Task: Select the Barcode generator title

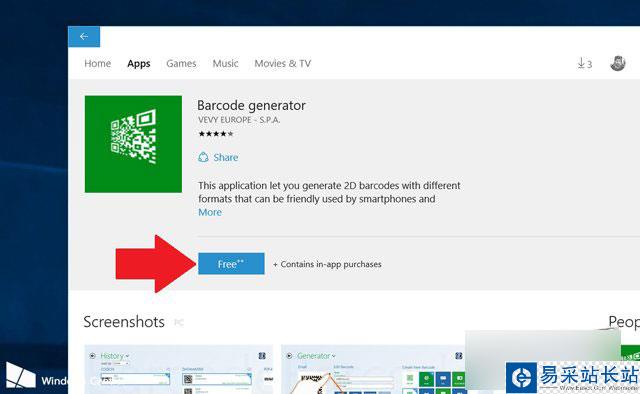Action: 251,105
